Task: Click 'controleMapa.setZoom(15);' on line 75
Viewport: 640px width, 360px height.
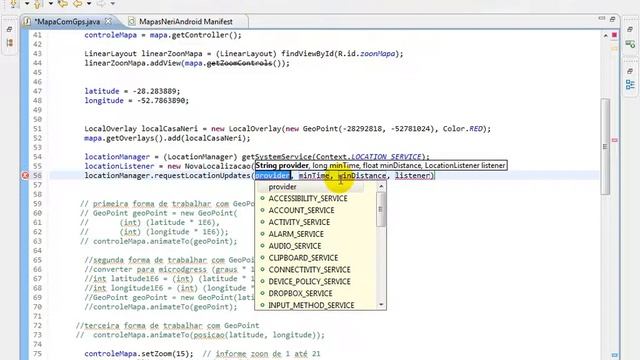Action: click(139, 353)
